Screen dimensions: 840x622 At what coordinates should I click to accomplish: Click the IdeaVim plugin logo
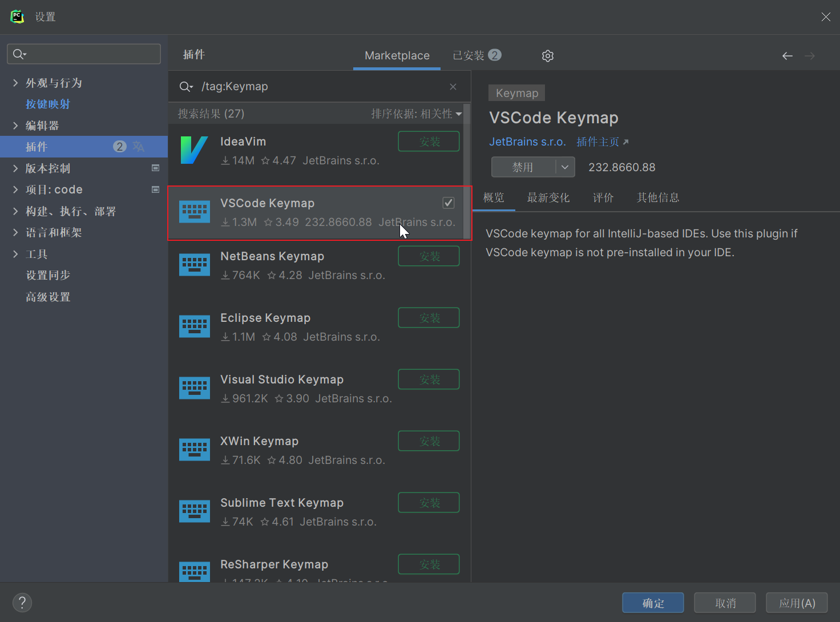(x=194, y=150)
